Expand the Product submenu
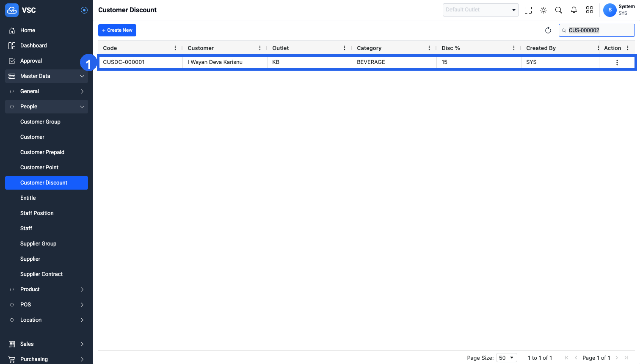This screenshot has width=640, height=364. [x=47, y=290]
